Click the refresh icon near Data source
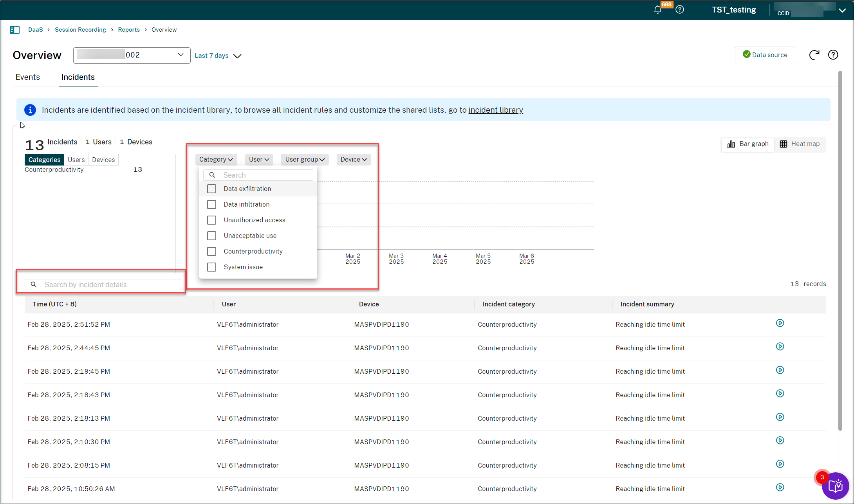 coord(814,55)
